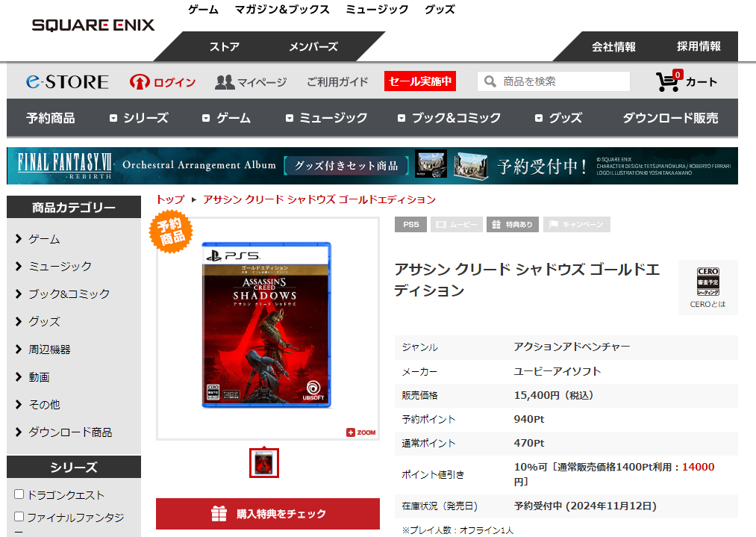
Task: Open the ダウンロード販売 nav menu
Action: click(x=670, y=118)
